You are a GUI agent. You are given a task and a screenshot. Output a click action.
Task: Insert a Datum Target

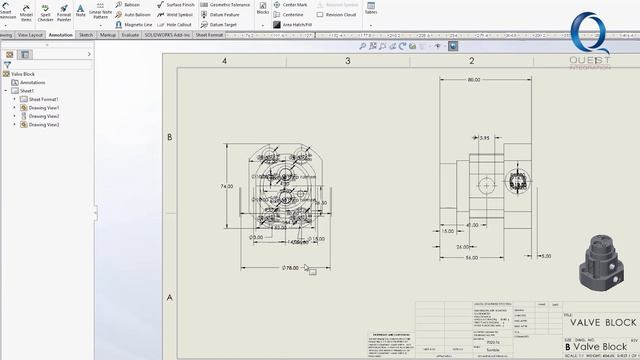point(218,24)
